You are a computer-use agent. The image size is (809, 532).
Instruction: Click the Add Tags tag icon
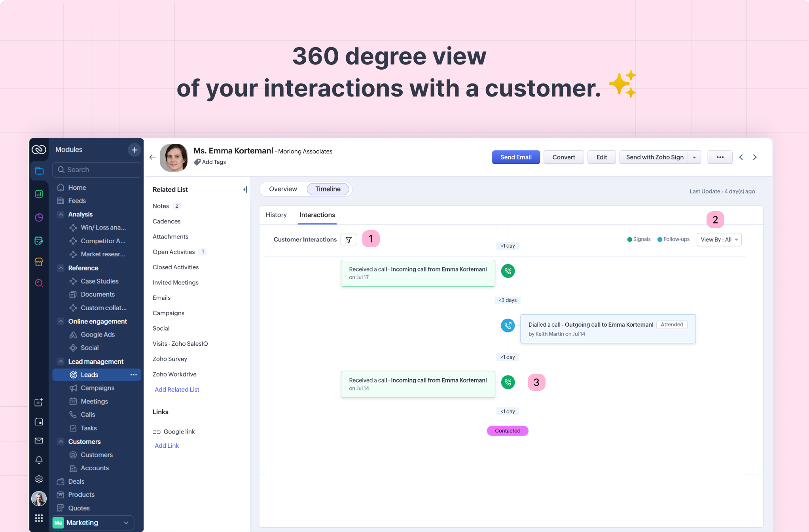(197, 162)
